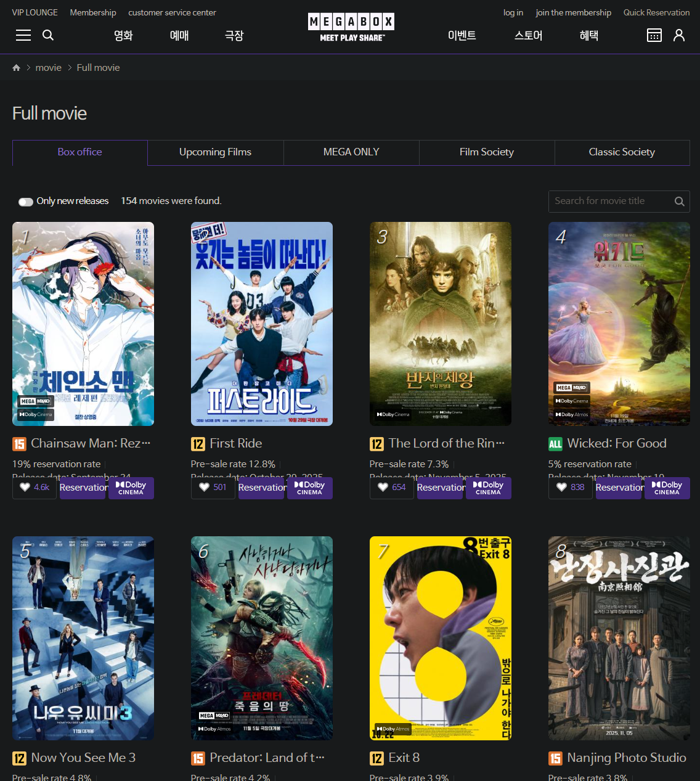
Task: Click Dolby Cinema button under Chainsaw Man
Action: pos(131,488)
